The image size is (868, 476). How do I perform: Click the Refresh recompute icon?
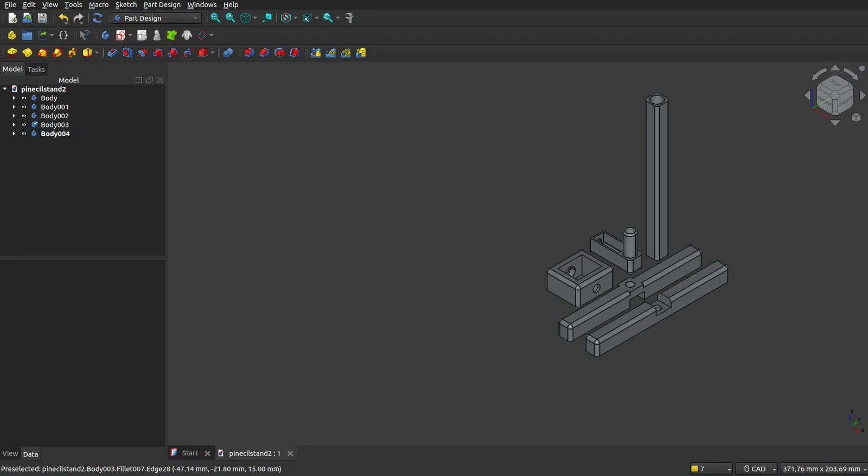pos(98,18)
